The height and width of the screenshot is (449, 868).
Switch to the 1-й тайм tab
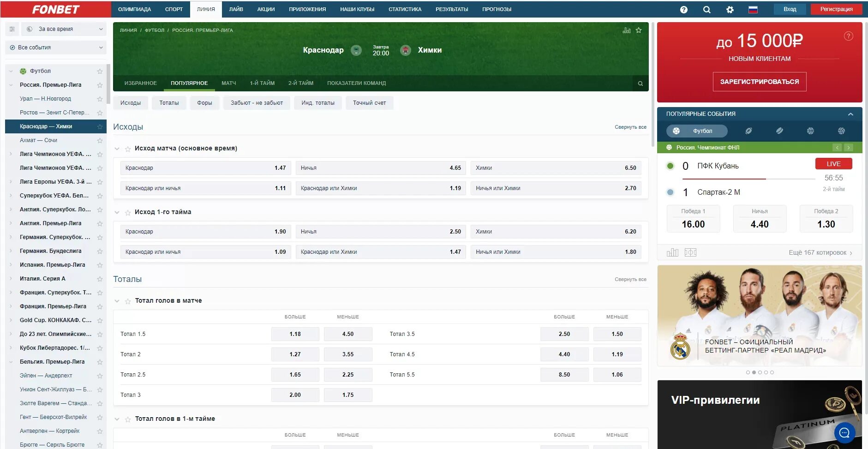click(x=262, y=83)
